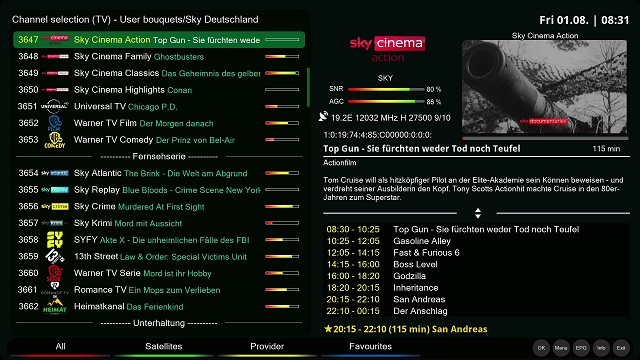The width and height of the screenshot is (640, 360).
Task: Select channel 3651 Universal TV
Action: click(159, 107)
